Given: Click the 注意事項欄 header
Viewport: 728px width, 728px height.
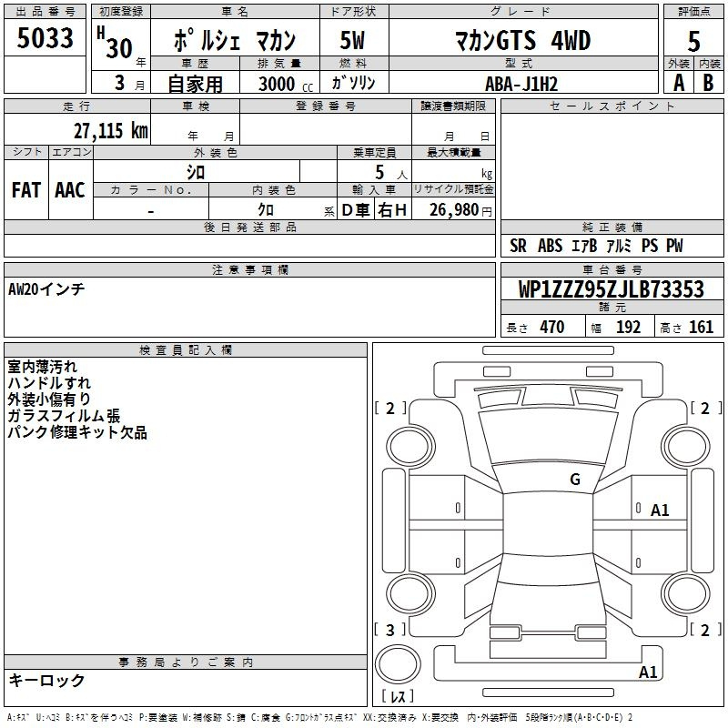Looking at the screenshot, I should [249, 269].
